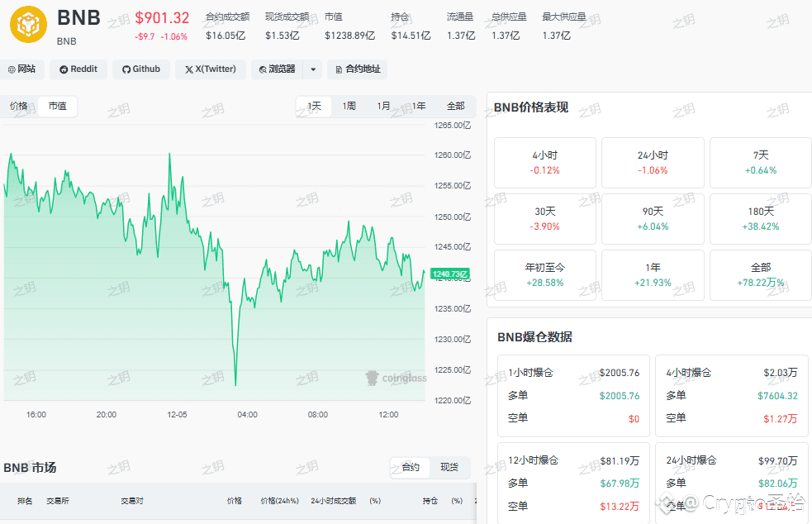Open the 网站 website link
812x524 pixels.
(21, 69)
